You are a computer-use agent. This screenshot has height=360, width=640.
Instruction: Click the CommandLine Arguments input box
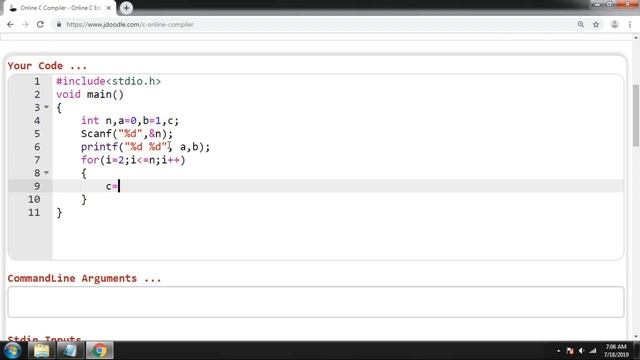point(316,302)
